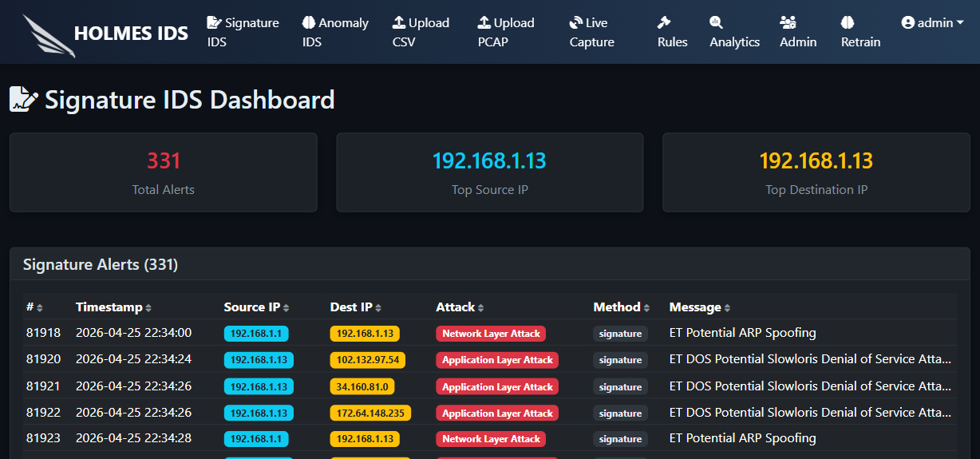Click the Holmes IDS wing logo

(49, 36)
